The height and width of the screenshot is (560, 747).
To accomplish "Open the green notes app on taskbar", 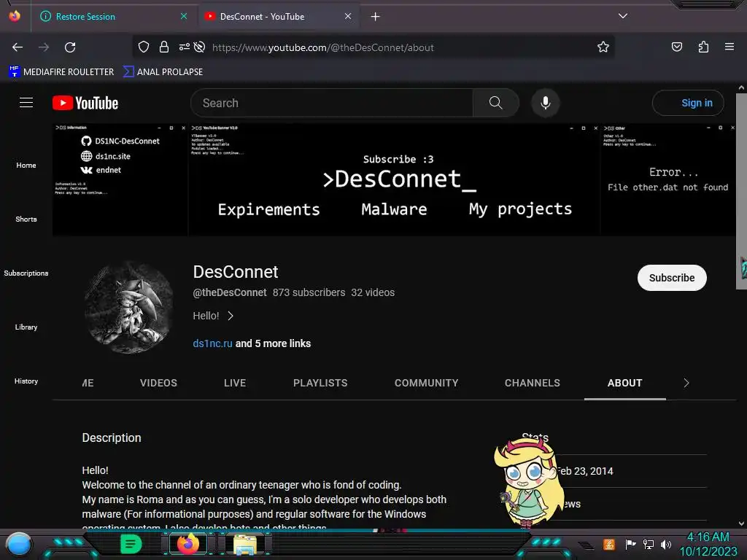I will [x=131, y=544].
